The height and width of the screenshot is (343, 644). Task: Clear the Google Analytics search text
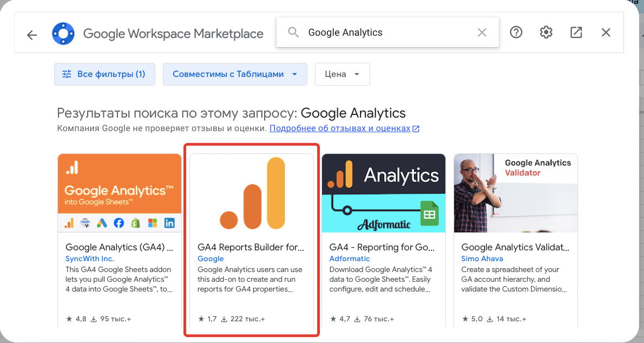coord(482,33)
